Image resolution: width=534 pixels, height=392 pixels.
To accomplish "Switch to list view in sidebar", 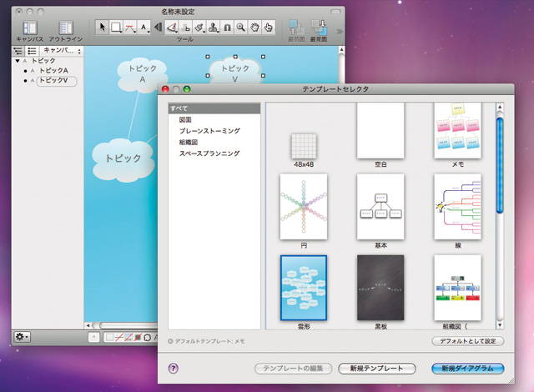I will [32, 51].
